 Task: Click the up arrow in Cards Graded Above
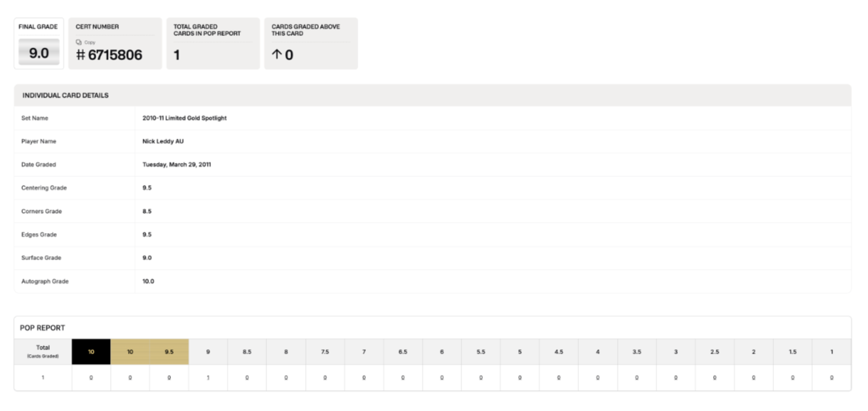276,55
